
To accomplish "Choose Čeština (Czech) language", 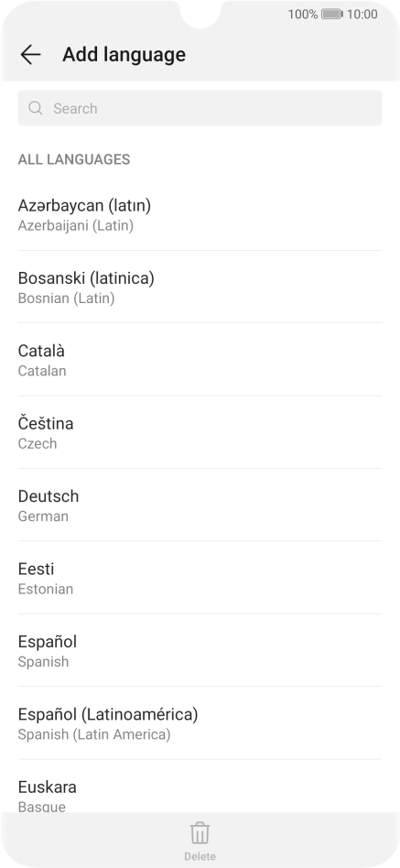I will click(200, 432).
